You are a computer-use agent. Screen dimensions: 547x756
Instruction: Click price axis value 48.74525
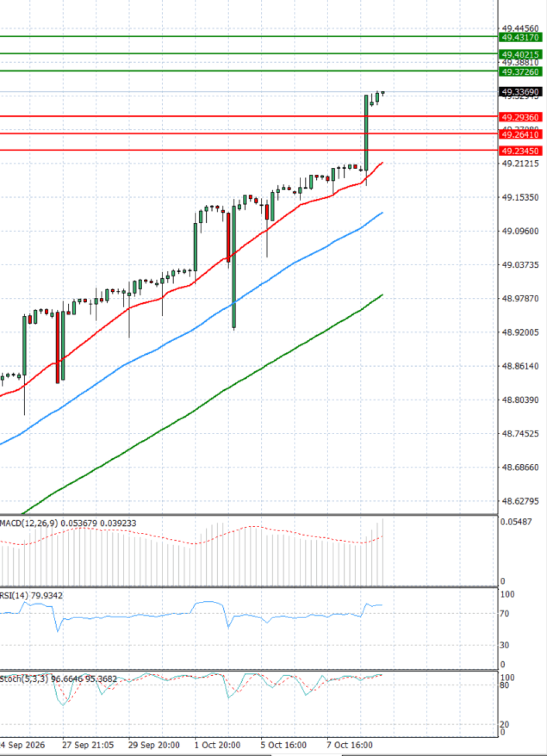[520, 434]
